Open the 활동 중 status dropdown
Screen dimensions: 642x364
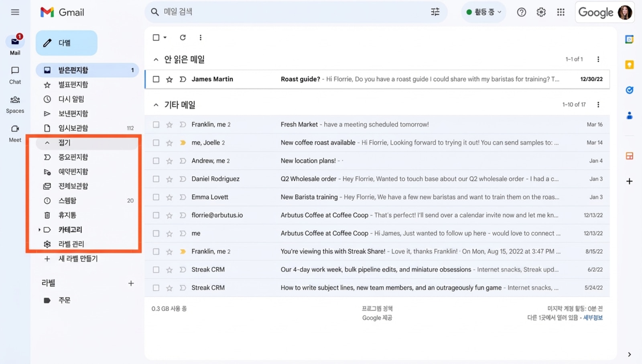[483, 12]
